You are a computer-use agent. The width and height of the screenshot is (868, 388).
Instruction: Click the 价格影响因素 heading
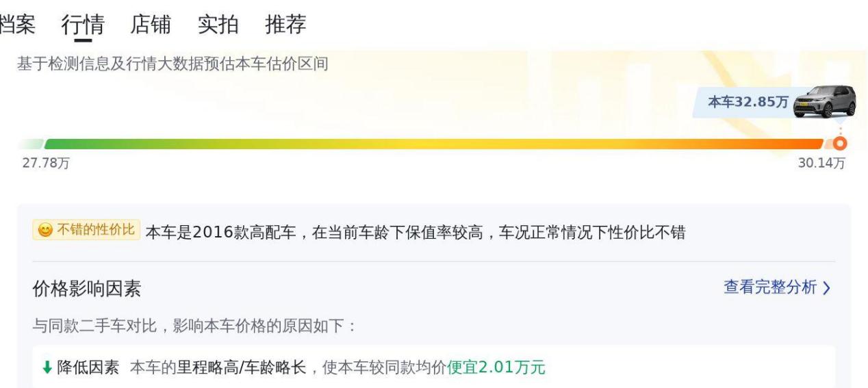[x=87, y=289]
